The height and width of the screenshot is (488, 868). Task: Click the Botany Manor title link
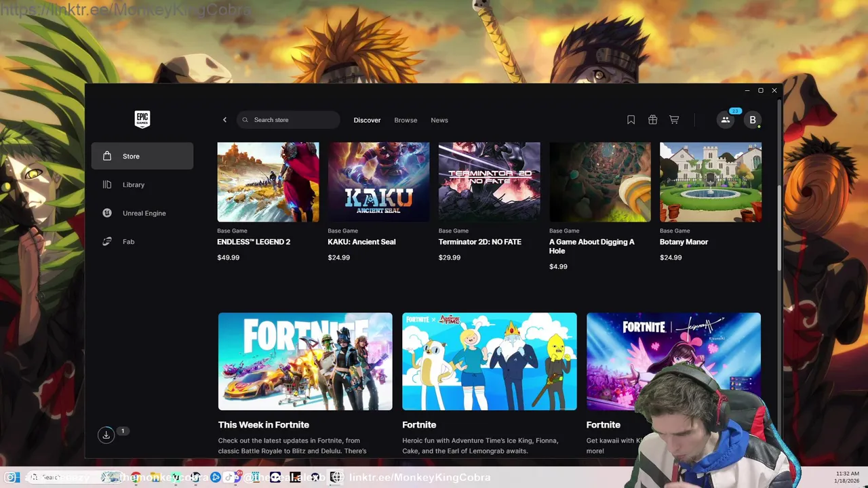click(684, 242)
